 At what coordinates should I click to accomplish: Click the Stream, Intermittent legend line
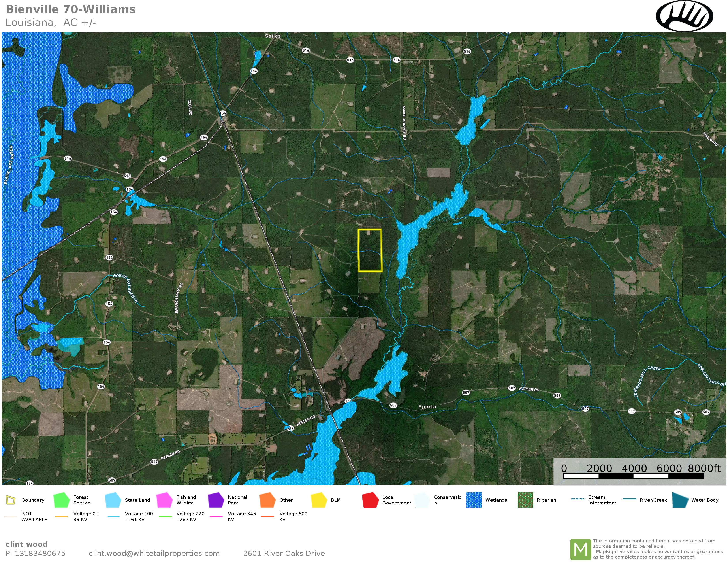pyautogui.click(x=578, y=499)
